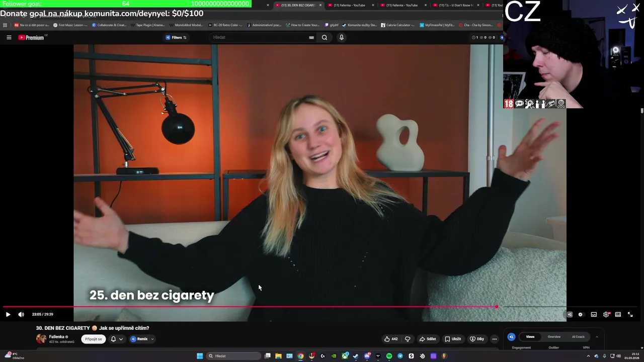Collapse the vidIQ panel chevron

coord(597,337)
